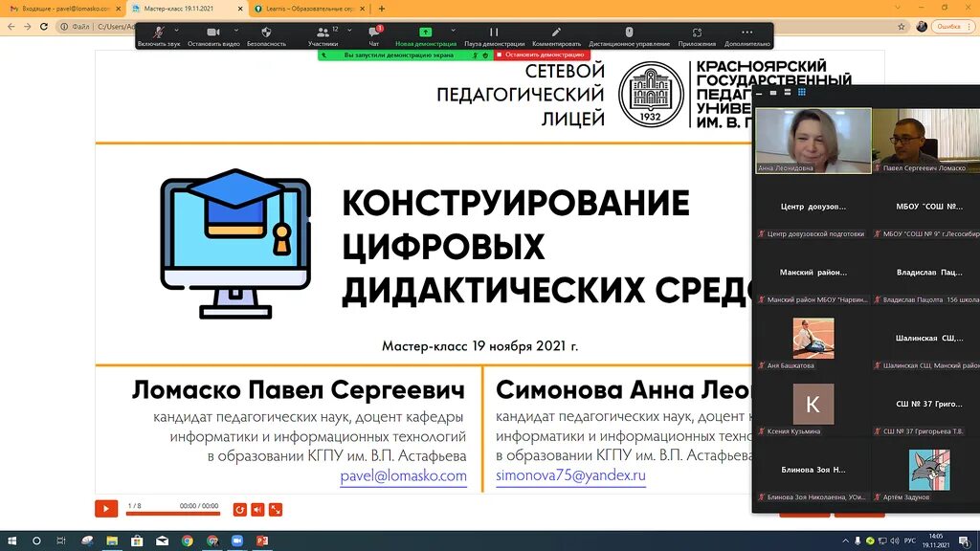Open PowerPoint from the taskbar
Viewport: 980px width, 551px height.
pos(262,541)
